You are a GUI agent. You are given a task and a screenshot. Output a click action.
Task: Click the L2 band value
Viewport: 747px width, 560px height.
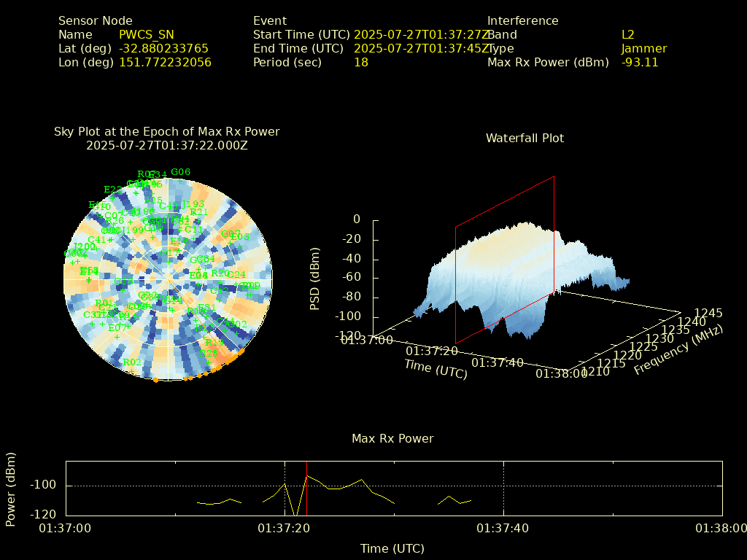[x=628, y=34]
